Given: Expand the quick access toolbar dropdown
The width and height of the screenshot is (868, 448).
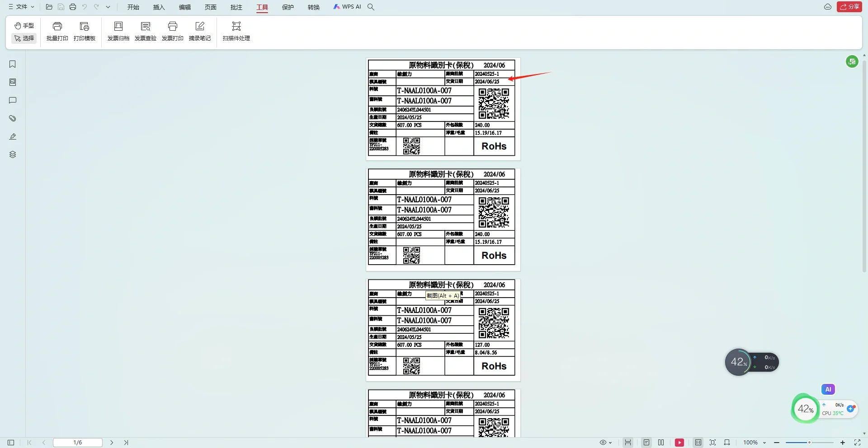Looking at the screenshot, I should click(108, 7).
